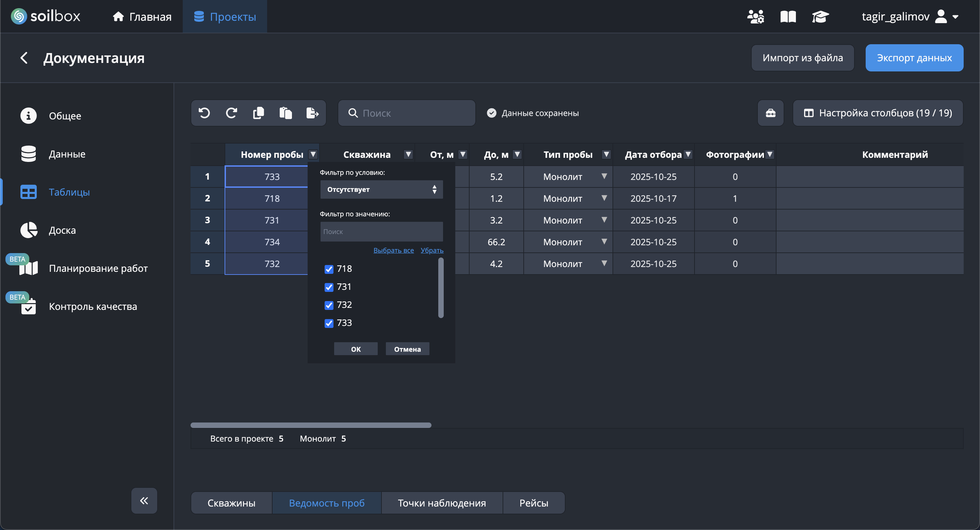This screenshot has height=530, width=980.
Task: Open the Отсутствует condition dropdown
Action: pyautogui.click(x=381, y=189)
